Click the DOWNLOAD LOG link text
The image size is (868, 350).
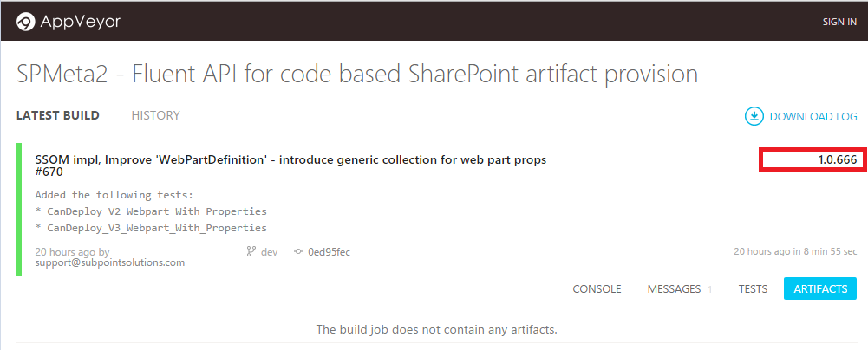click(813, 117)
